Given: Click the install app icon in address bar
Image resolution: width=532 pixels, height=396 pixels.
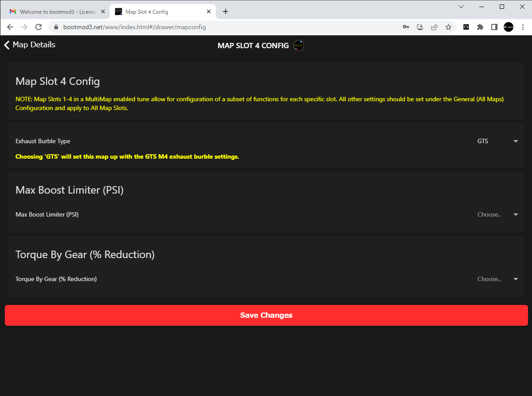Looking at the screenshot, I should (x=420, y=27).
